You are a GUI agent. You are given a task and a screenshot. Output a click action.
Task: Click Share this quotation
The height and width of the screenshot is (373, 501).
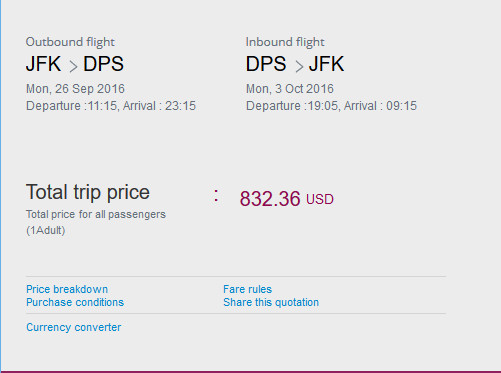coord(271,302)
